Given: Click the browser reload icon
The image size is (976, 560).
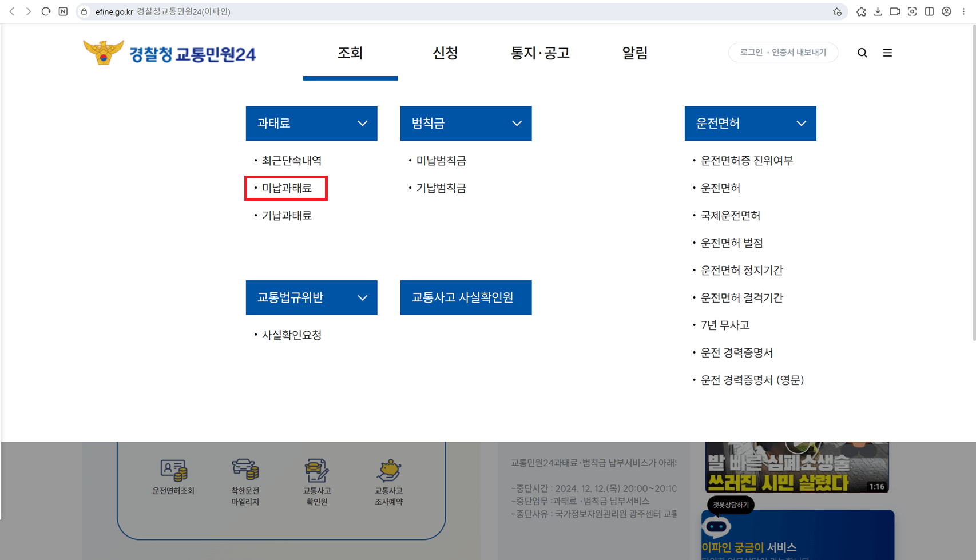Looking at the screenshot, I should pos(46,11).
